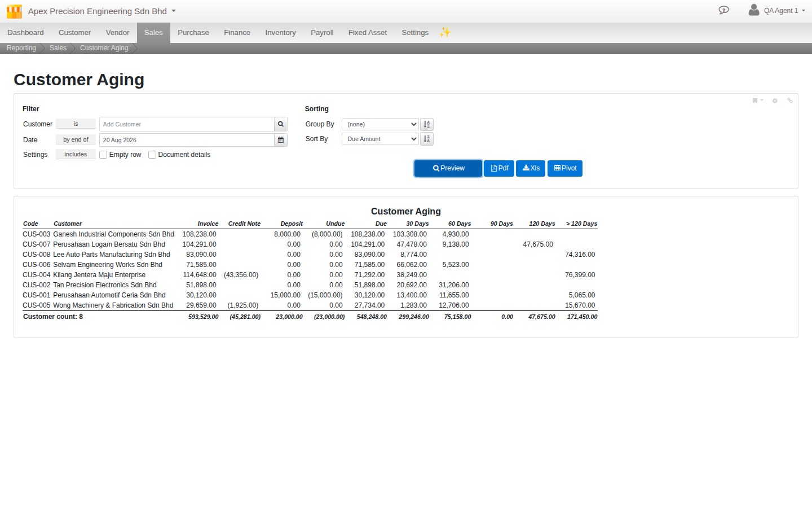
Task: Click the Customer Aging breadcrumb
Action: click(x=104, y=48)
